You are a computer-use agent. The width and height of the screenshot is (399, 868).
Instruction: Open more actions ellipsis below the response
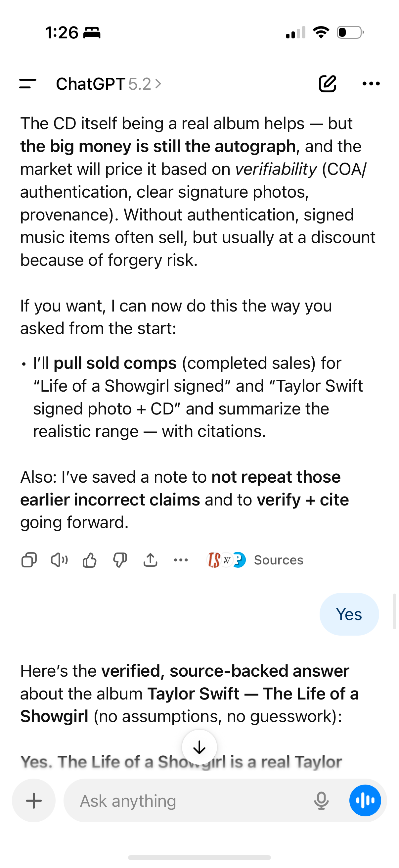pyautogui.click(x=180, y=560)
